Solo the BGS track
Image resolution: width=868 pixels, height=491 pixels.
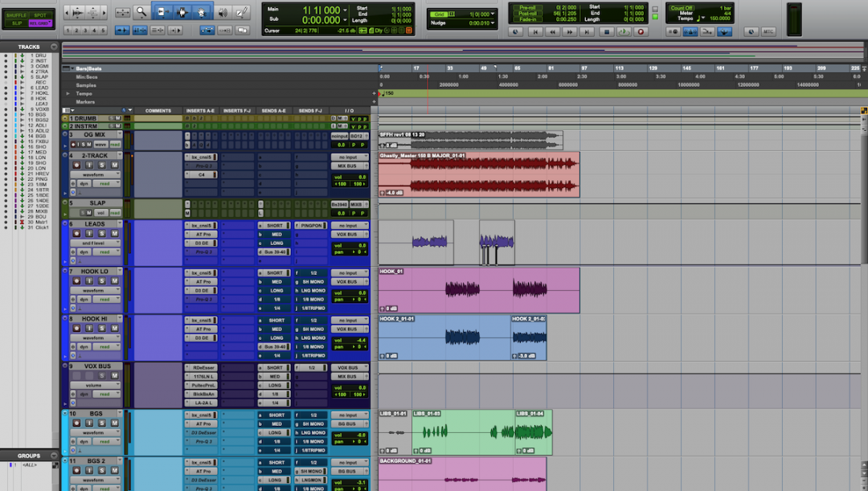click(x=102, y=423)
